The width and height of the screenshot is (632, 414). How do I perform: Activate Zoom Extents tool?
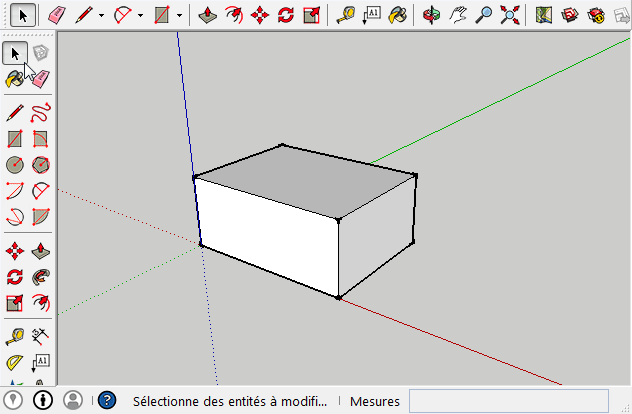click(509, 15)
